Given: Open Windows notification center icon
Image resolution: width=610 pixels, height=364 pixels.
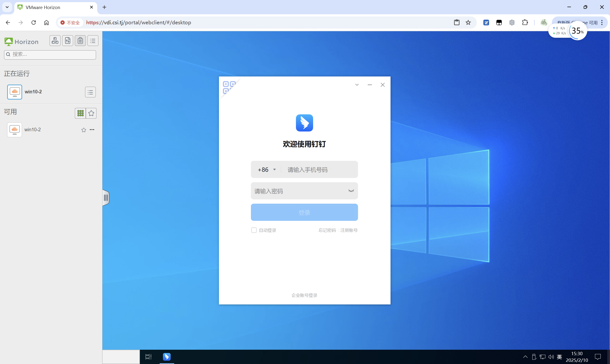Looking at the screenshot, I should (598, 357).
